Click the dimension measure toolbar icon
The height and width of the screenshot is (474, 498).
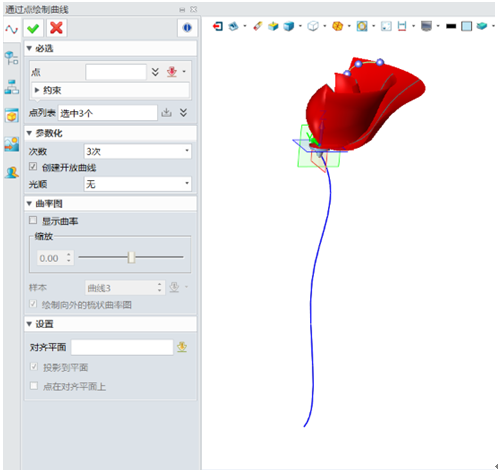pos(402,26)
